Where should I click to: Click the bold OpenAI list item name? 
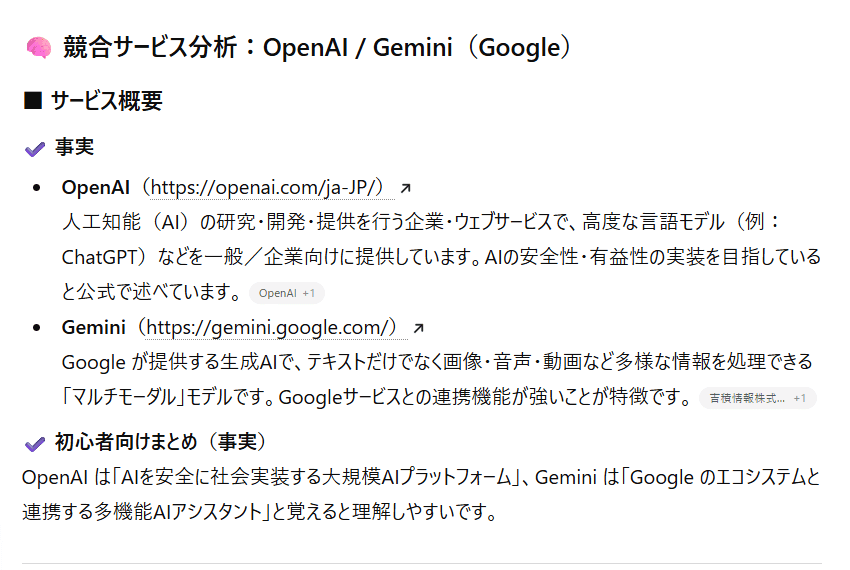95,187
